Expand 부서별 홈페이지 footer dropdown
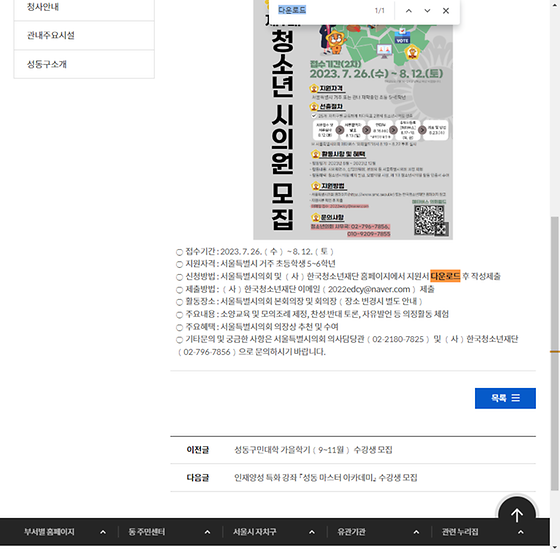This screenshot has height=553, width=560. 65,532
